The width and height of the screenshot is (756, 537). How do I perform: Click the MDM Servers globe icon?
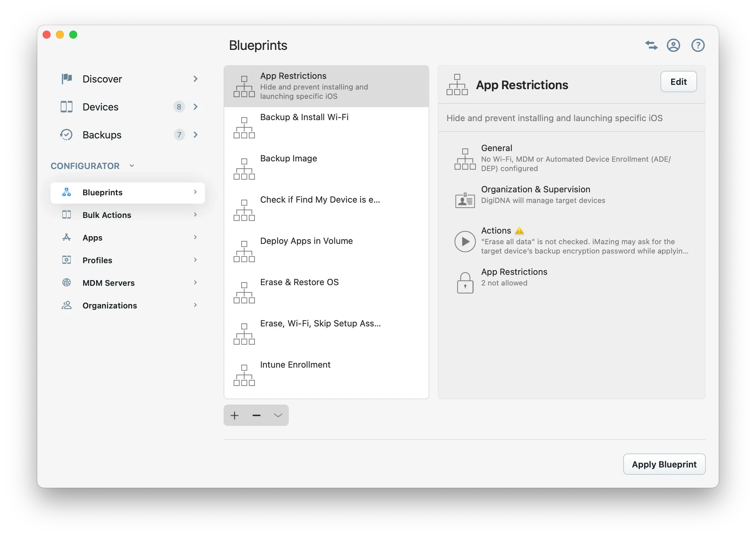[x=67, y=283]
